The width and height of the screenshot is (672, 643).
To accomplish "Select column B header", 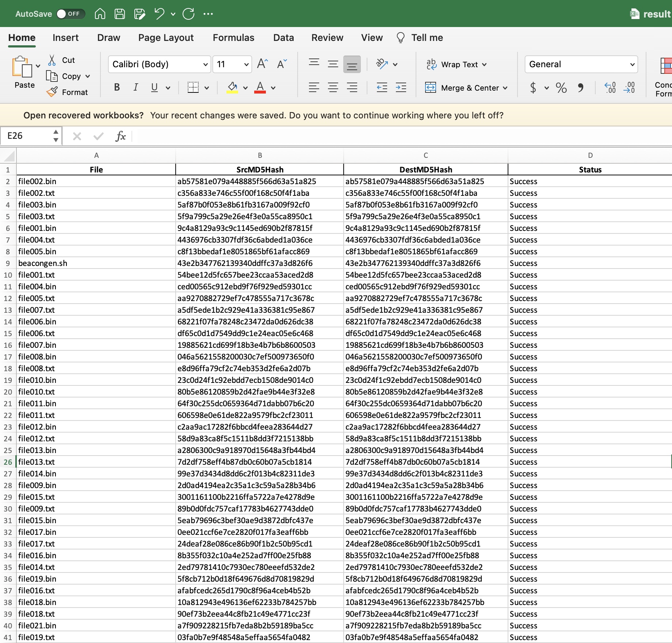I will [x=260, y=155].
